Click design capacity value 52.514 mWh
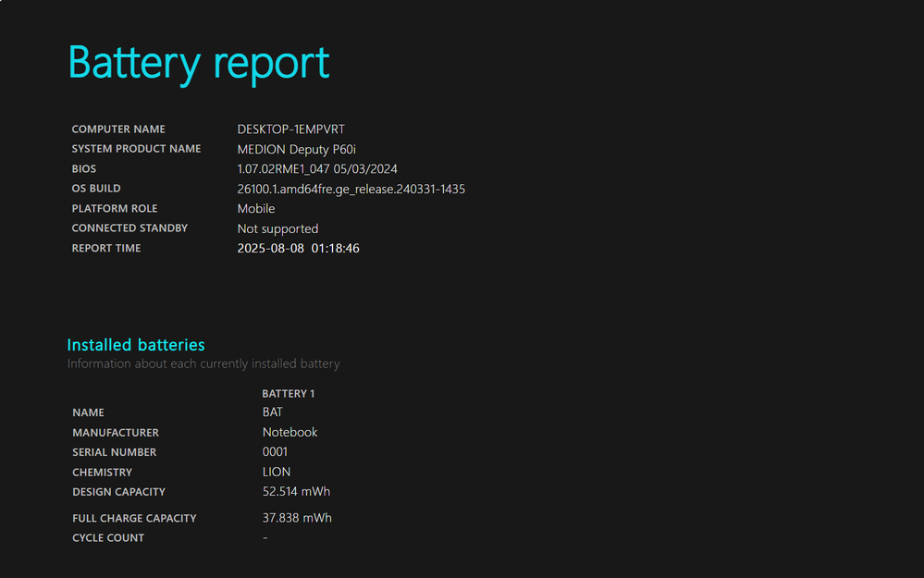Viewport: 924px width, 578px height. point(296,492)
